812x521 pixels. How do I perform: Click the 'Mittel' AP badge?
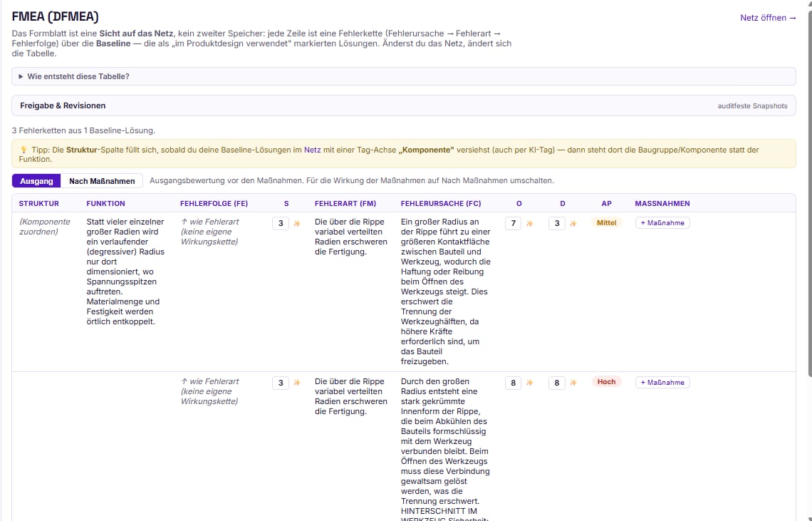(x=606, y=223)
